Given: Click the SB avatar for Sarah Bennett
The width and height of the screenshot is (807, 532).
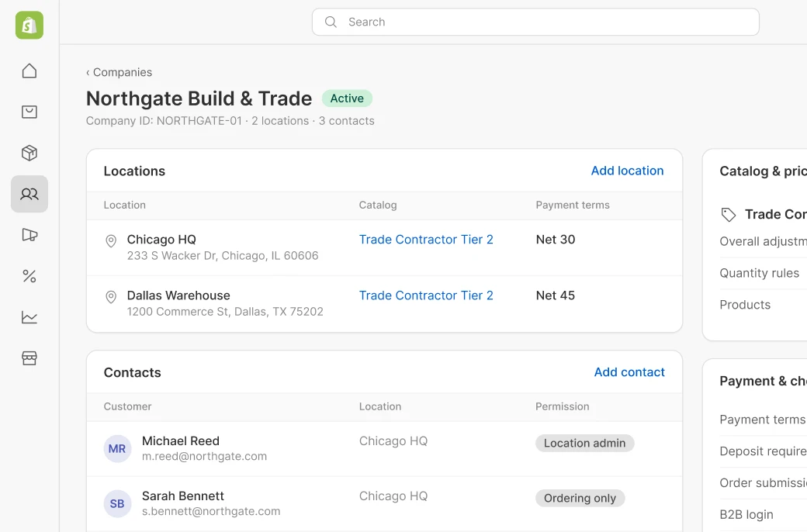Looking at the screenshot, I should pos(117,504).
